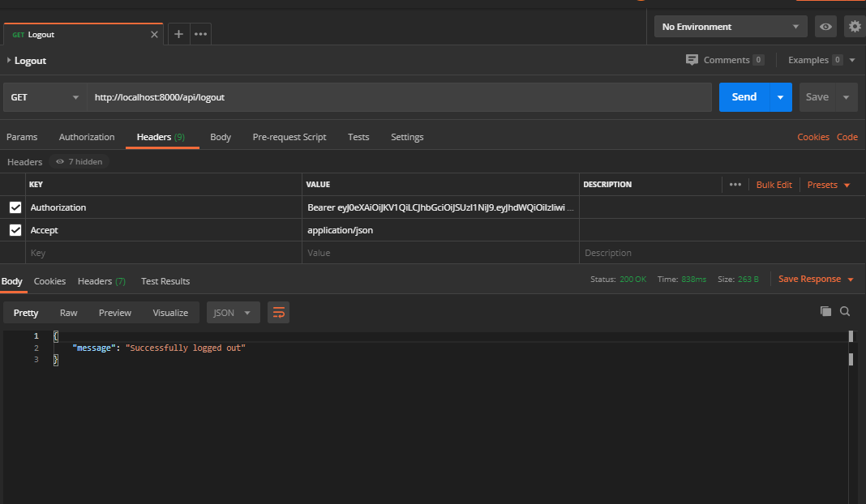The width and height of the screenshot is (866, 504).
Task: Click the 200 OK status text
Action: coord(632,280)
